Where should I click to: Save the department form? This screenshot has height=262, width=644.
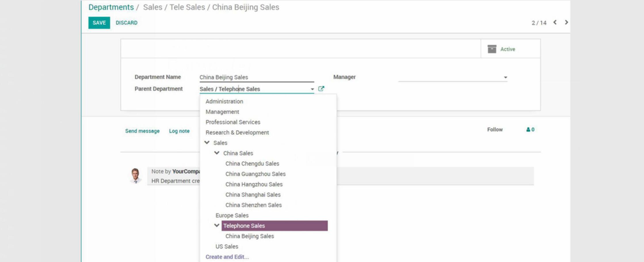99,23
